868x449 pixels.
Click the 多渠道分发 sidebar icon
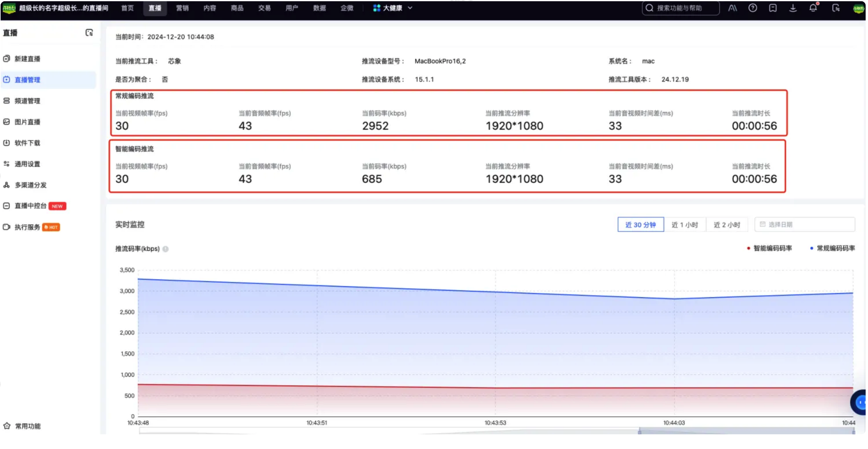(7, 185)
